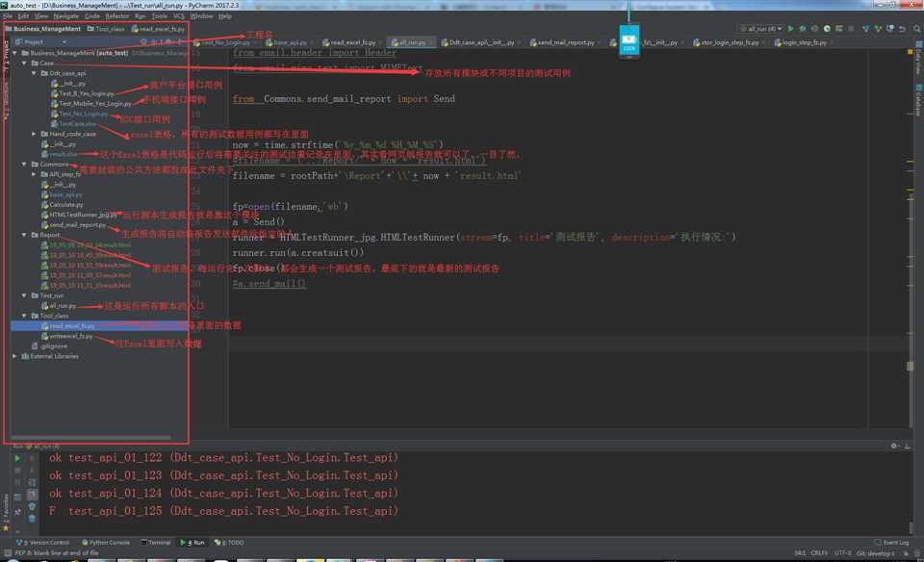Collapse the Tool_class folder
Viewport: 924px width, 562px height.
click(x=24, y=316)
